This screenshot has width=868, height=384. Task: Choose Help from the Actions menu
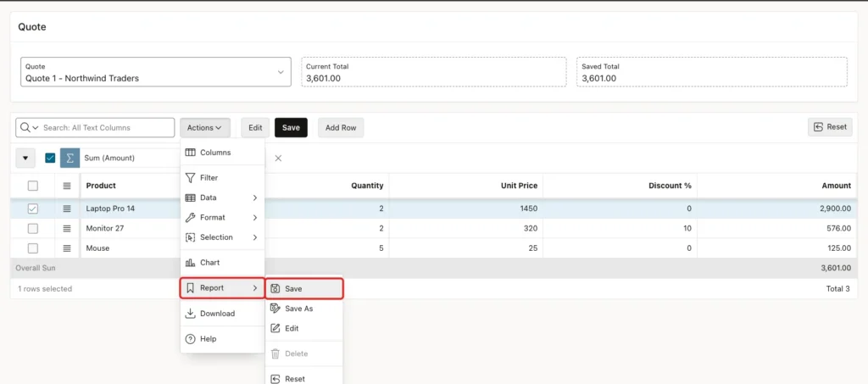pyautogui.click(x=223, y=338)
